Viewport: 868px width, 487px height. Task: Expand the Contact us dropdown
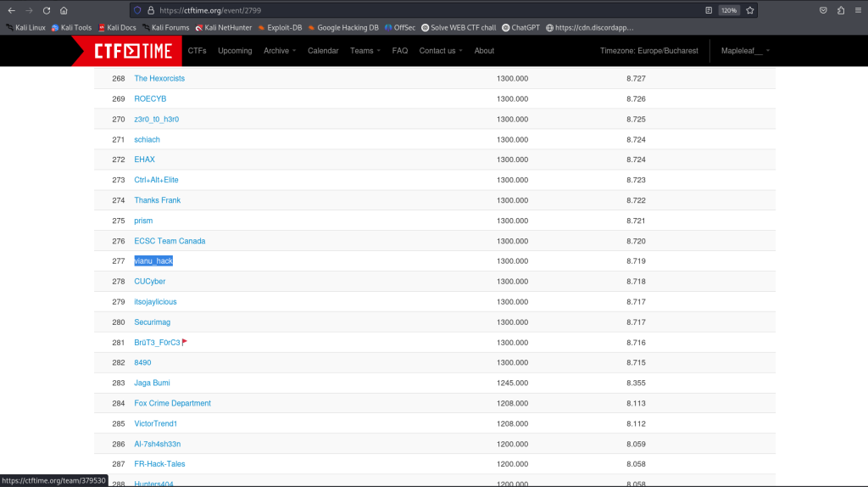click(x=441, y=51)
